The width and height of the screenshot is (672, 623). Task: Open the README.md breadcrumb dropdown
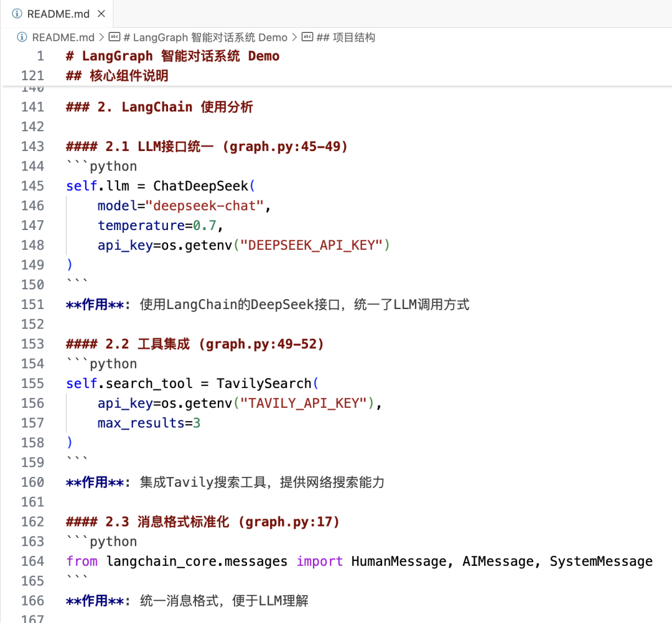63,37
